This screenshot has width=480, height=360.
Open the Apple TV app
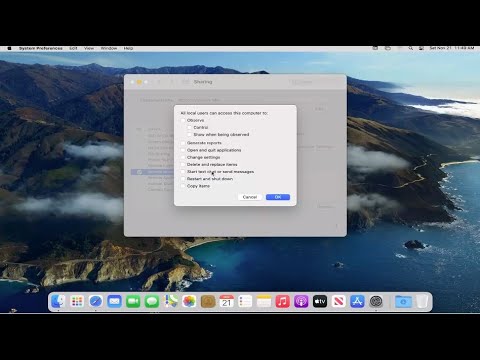point(320,302)
